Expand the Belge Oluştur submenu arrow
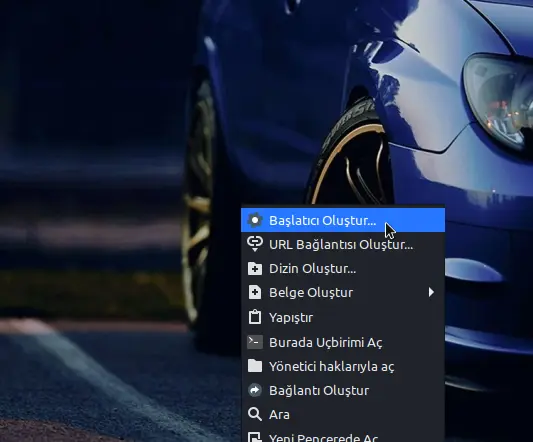533x442 pixels. [x=431, y=292]
